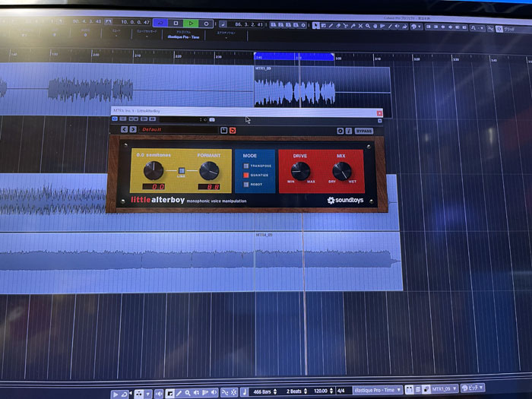Select the Glue tool
Screen dimensions: 532x399
click(353, 26)
